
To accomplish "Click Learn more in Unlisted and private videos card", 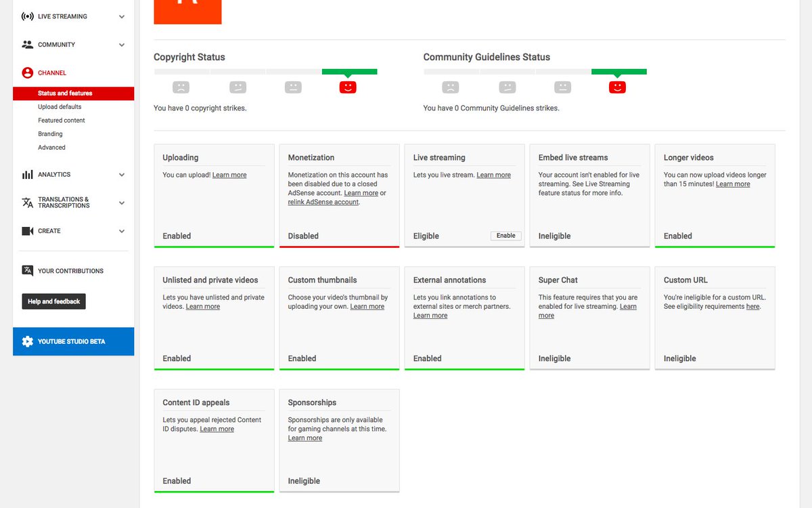I will pos(203,307).
